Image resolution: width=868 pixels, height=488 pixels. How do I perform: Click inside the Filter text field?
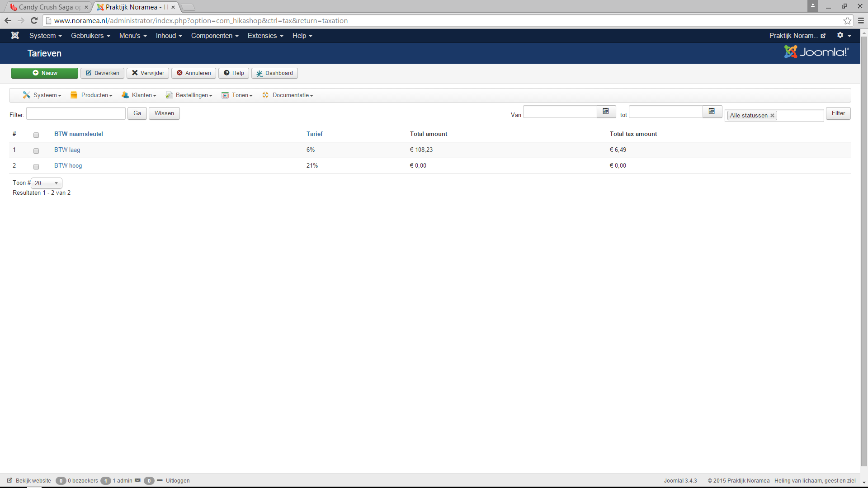coord(76,113)
